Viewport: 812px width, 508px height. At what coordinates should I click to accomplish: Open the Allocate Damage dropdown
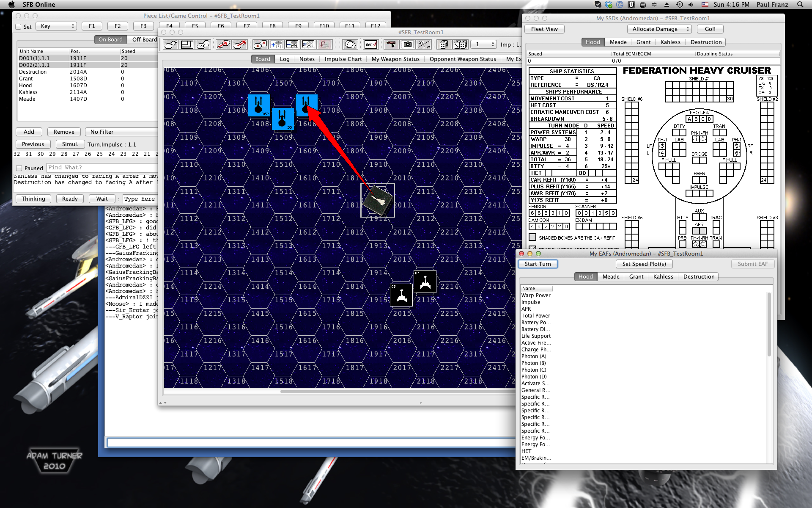pos(659,29)
